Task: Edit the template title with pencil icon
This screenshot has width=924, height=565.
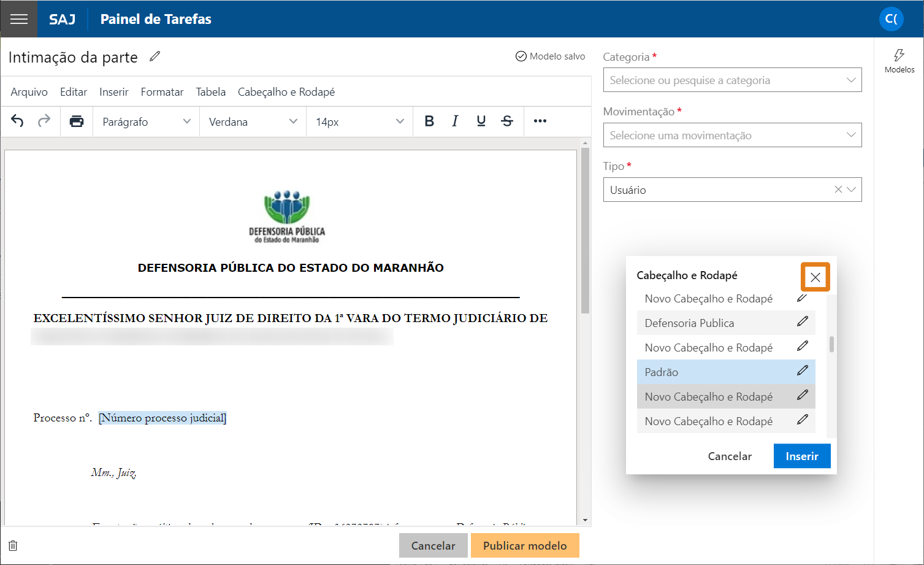Action: (x=155, y=56)
